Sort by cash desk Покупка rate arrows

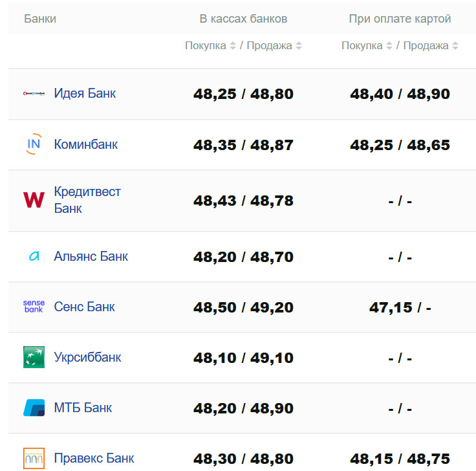tap(233, 46)
